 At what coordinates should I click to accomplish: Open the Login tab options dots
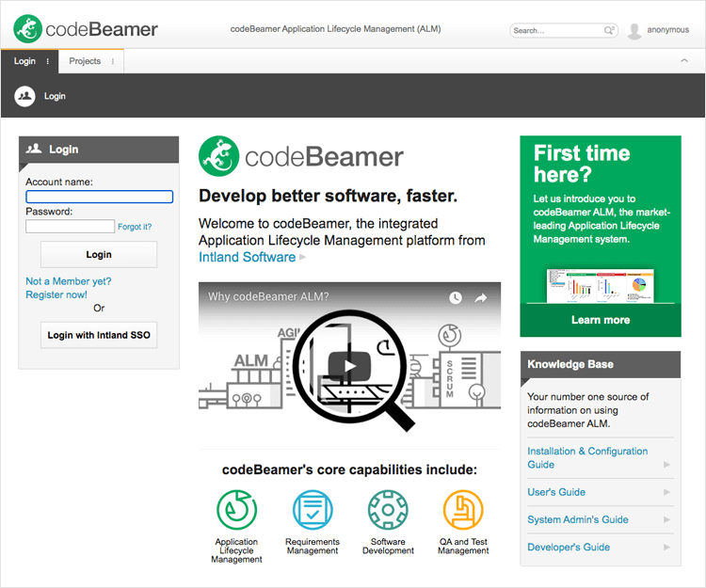48,61
